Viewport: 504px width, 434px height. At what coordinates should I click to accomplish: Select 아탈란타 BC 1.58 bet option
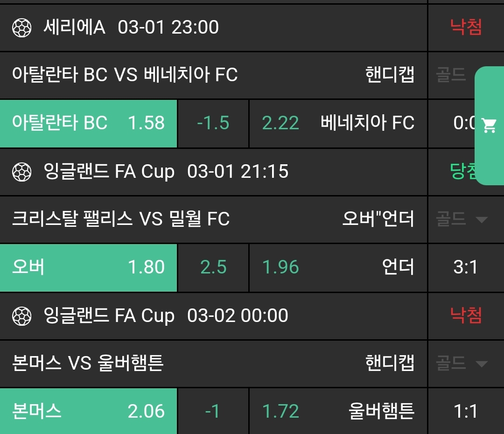click(x=88, y=123)
